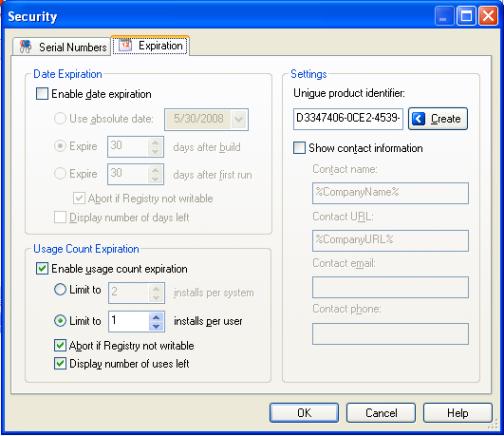Screen dimensions: 504x436
Task: Click the Contact URL field
Action: click(x=390, y=240)
